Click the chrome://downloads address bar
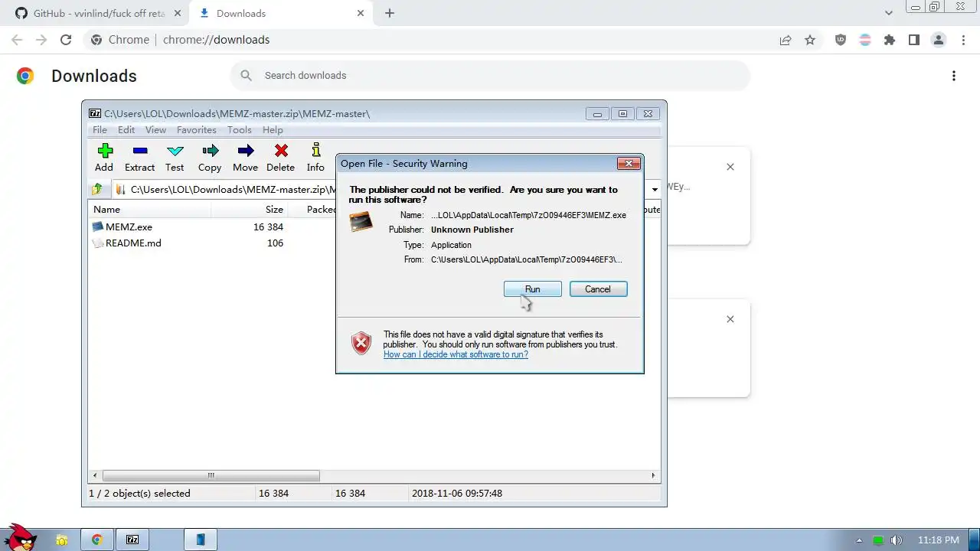Viewport: 980px width, 551px height. click(429, 40)
